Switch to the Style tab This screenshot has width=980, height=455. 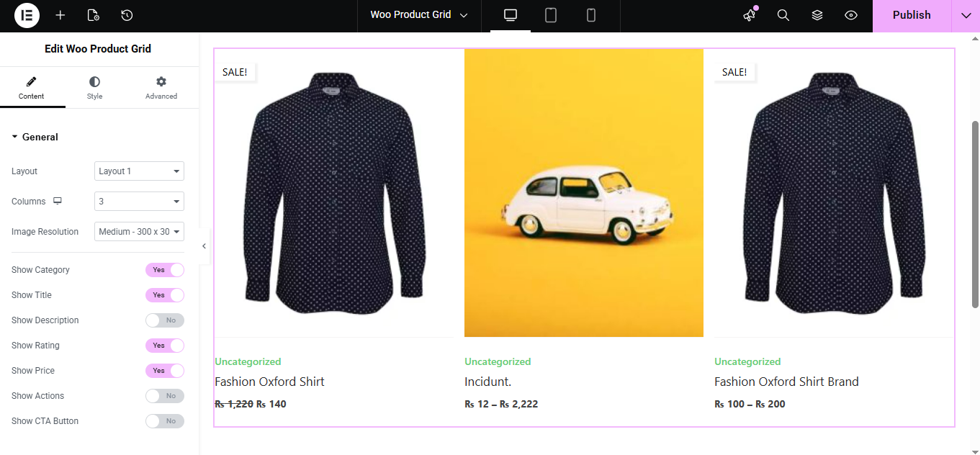click(x=95, y=88)
